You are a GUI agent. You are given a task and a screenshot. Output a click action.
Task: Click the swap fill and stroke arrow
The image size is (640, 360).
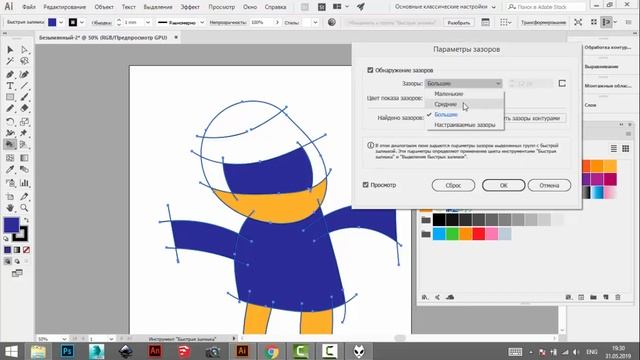click(x=26, y=220)
